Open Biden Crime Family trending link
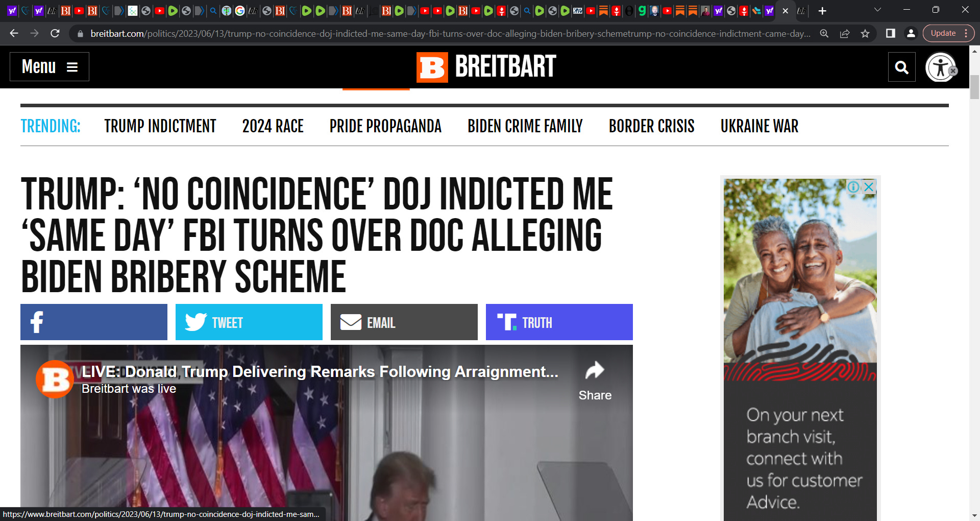 (x=525, y=126)
